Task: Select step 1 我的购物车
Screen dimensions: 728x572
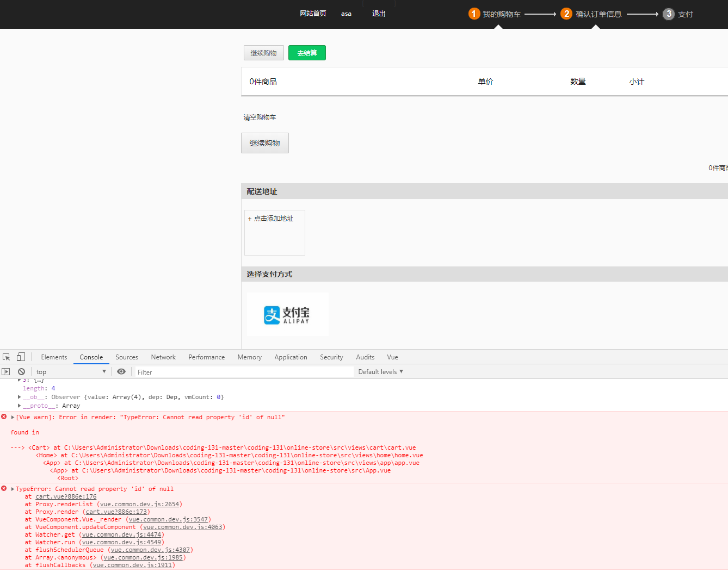Action: [495, 14]
